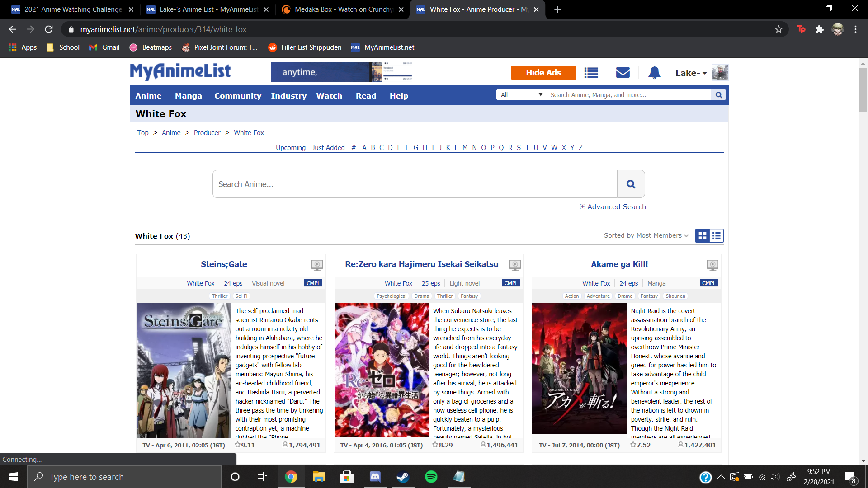Open the Community menu
This screenshot has width=868, height=488.
coord(238,95)
